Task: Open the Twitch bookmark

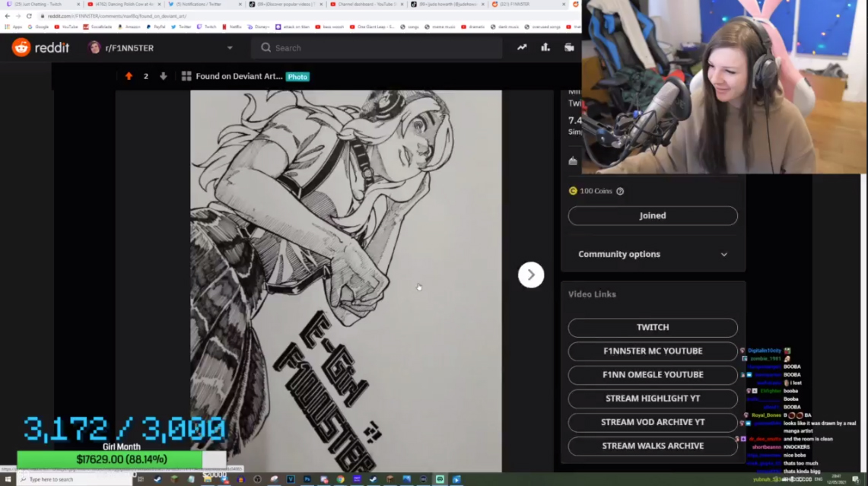Action: tap(207, 27)
